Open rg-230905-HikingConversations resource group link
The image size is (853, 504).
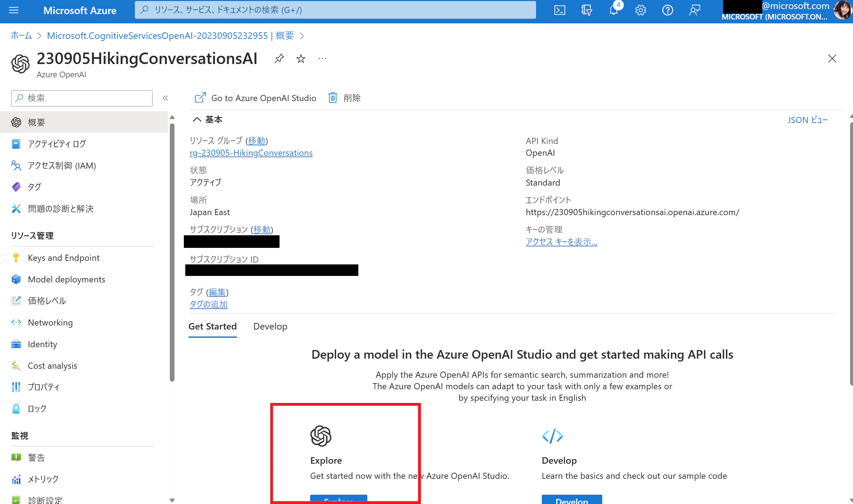click(x=251, y=153)
